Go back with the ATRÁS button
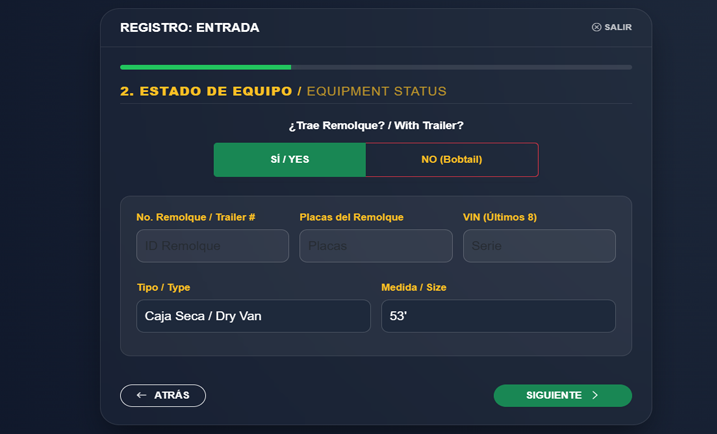 [x=163, y=396]
